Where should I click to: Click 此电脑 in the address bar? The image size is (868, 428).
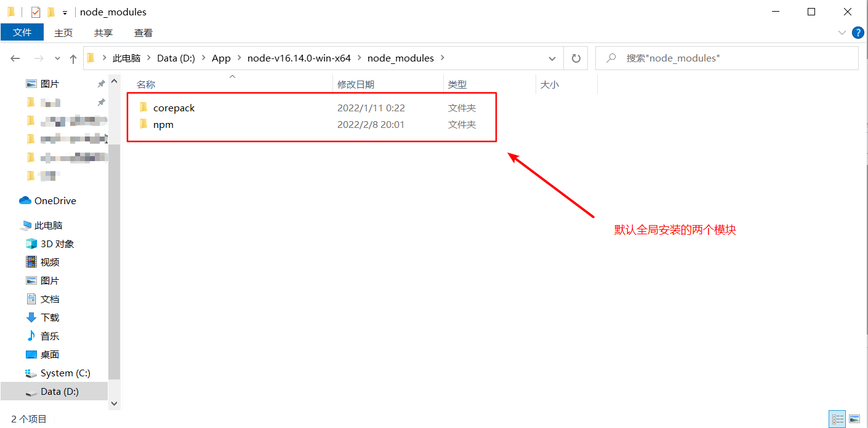point(126,58)
